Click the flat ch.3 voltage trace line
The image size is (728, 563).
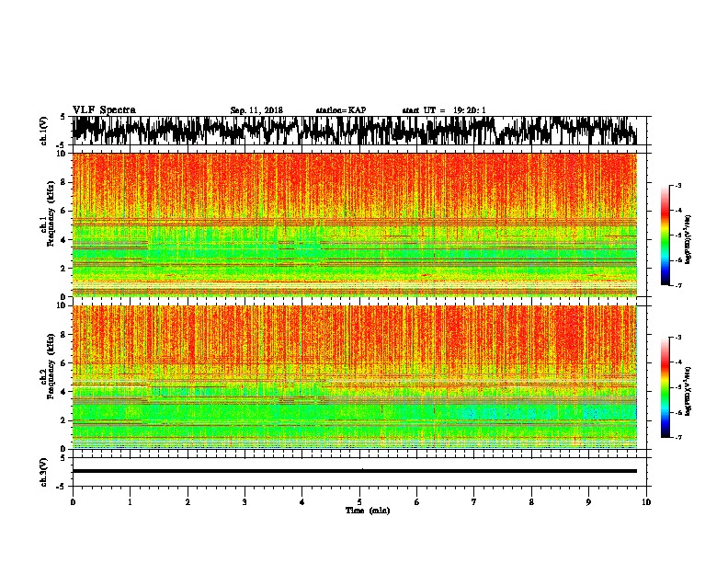click(354, 471)
